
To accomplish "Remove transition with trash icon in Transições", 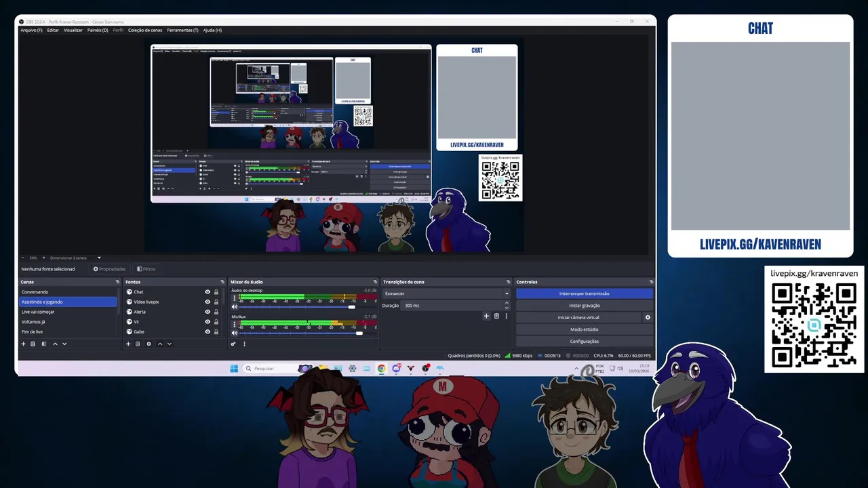I will 496,316.
